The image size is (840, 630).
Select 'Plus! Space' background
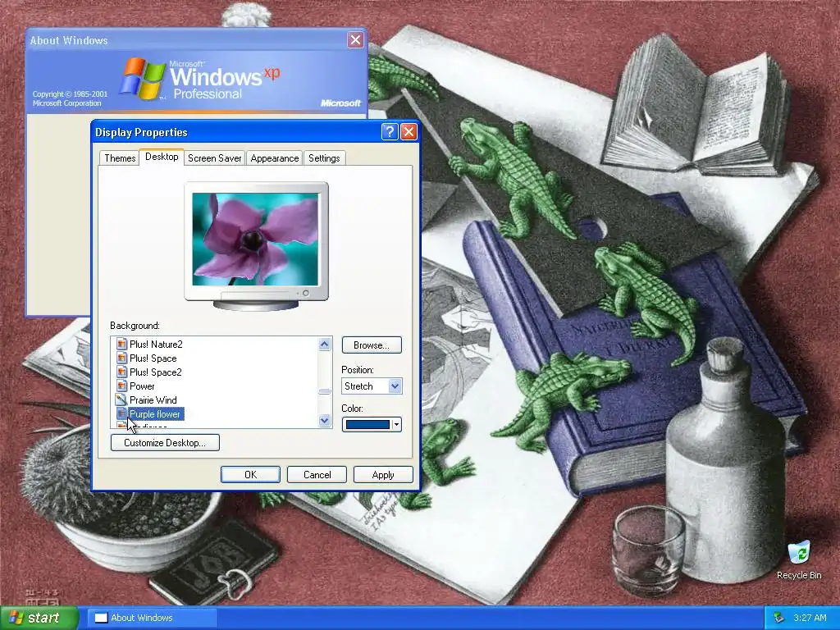coord(153,358)
